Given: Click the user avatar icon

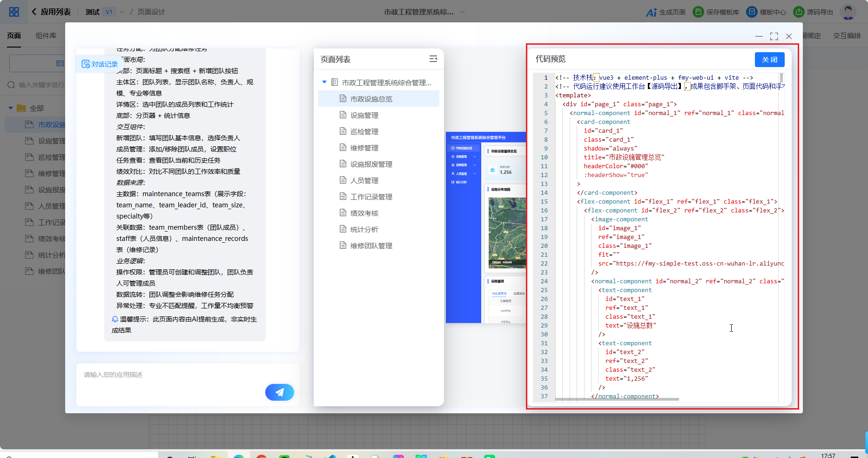Looking at the screenshot, I should click(848, 12).
